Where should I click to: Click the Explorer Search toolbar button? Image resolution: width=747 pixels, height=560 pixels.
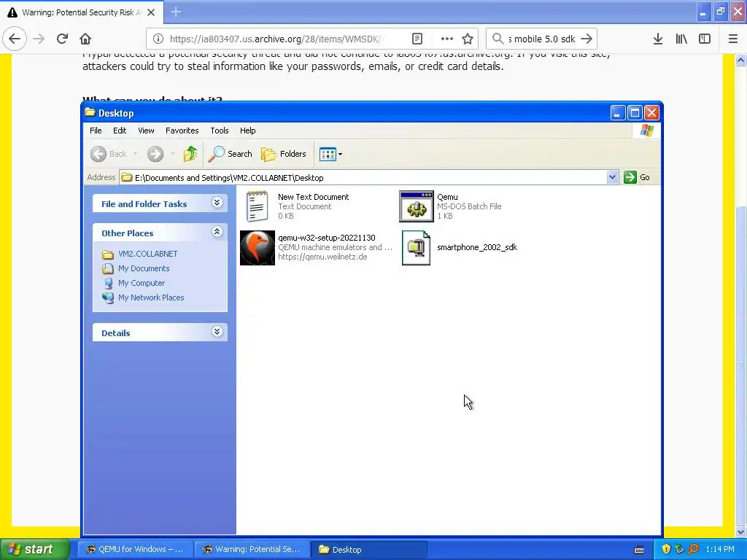point(230,154)
